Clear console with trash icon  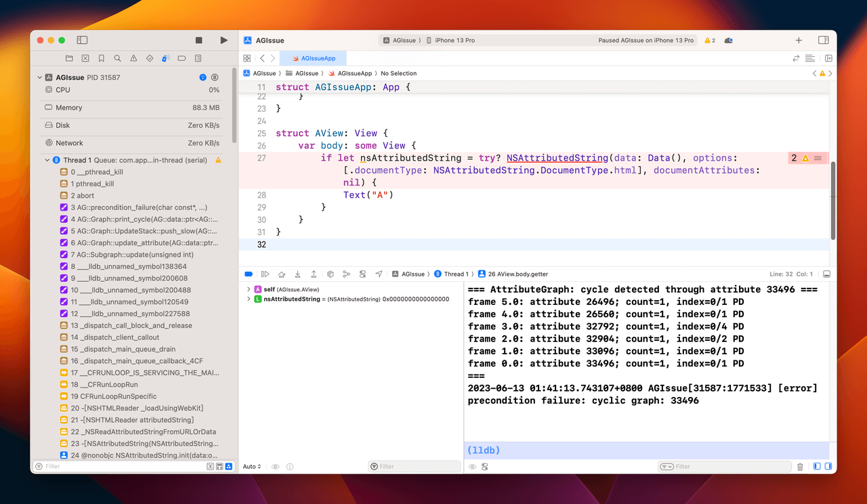point(800,467)
